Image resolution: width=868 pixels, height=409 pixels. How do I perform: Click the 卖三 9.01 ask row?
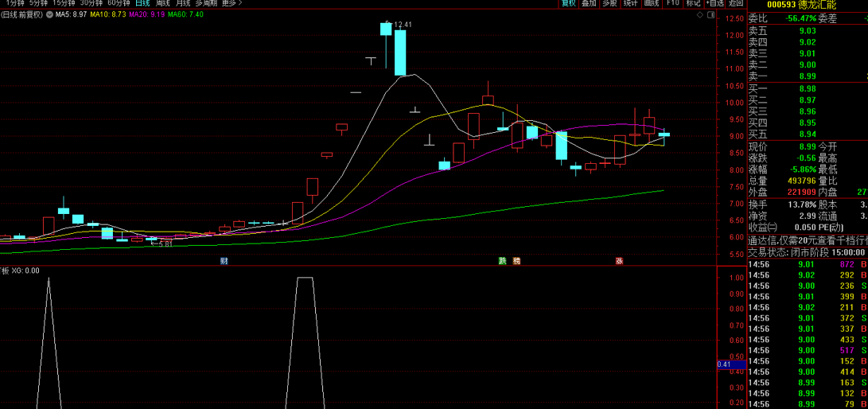tap(808, 53)
